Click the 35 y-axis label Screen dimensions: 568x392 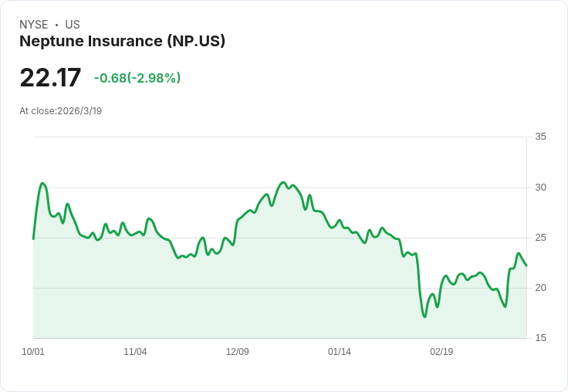click(540, 137)
